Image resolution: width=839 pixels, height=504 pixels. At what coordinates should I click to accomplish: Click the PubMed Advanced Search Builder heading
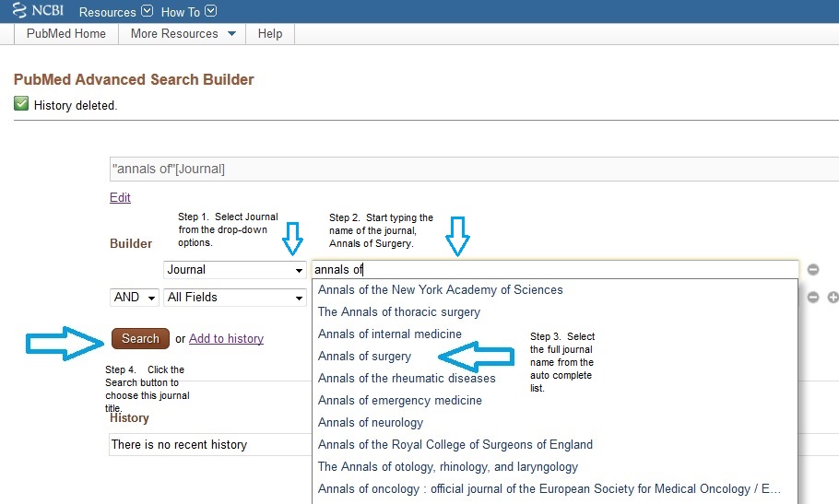(x=134, y=79)
